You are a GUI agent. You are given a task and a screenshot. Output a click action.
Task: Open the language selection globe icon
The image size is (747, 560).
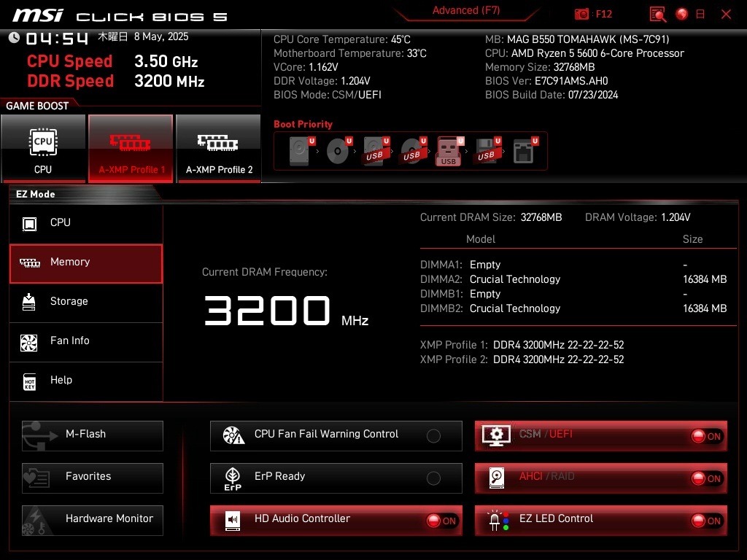pyautogui.click(x=682, y=14)
